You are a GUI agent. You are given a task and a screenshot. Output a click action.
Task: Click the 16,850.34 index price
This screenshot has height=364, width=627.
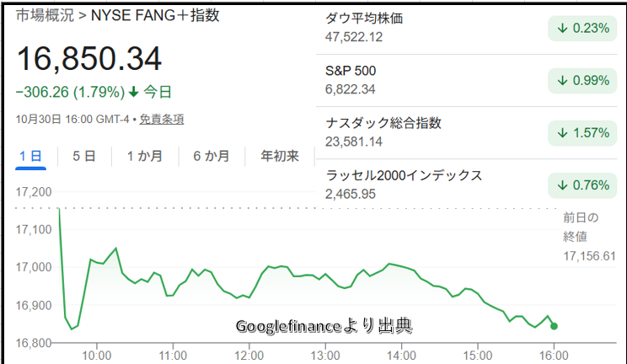pyautogui.click(x=89, y=58)
